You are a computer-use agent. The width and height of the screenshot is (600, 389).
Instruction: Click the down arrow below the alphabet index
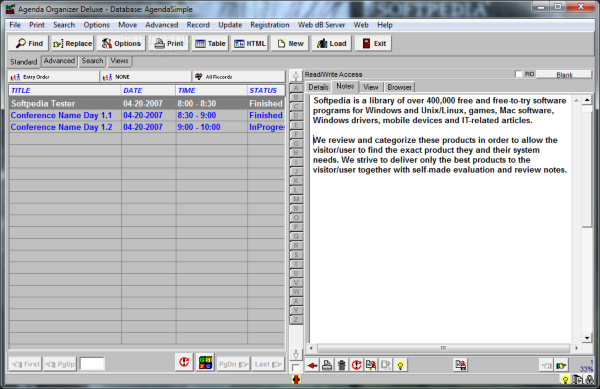point(296,354)
